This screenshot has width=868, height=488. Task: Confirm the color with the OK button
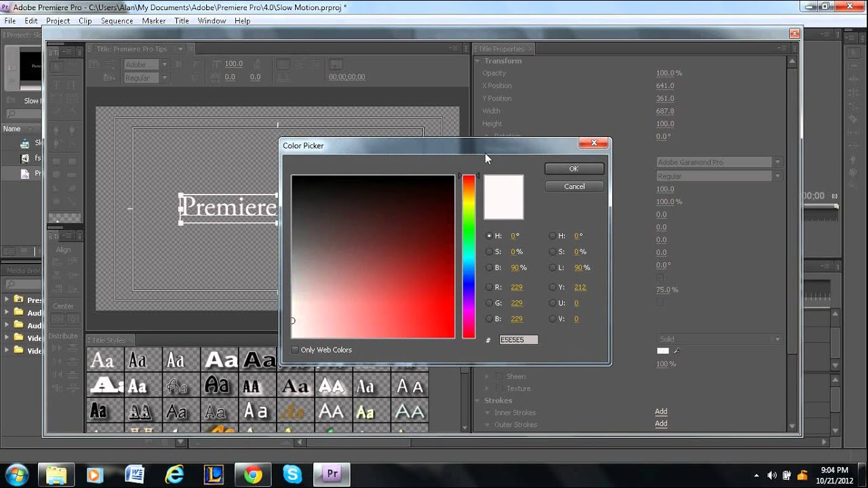[x=574, y=169]
